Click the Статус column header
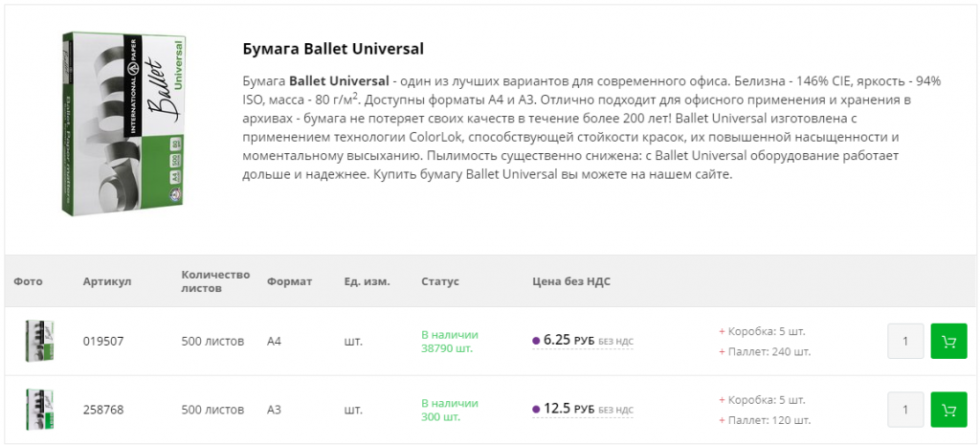This screenshot has height=446, width=980. 440,281
